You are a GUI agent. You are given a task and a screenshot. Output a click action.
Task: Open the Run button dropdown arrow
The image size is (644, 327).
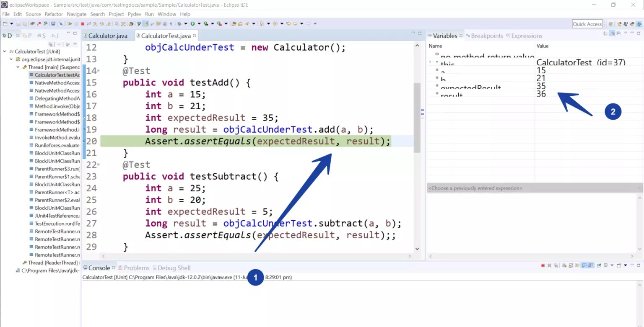pyautogui.click(x=199, y=24)
